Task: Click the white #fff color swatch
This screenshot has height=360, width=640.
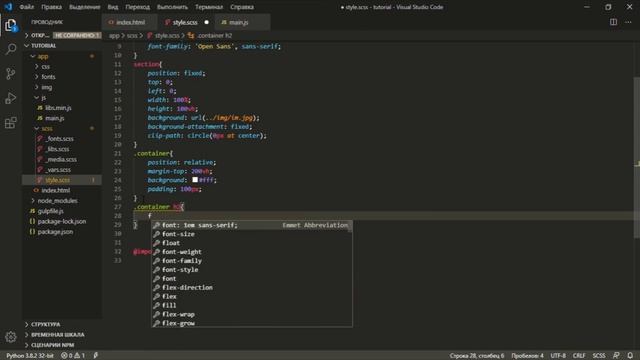Action: (195, 180)
